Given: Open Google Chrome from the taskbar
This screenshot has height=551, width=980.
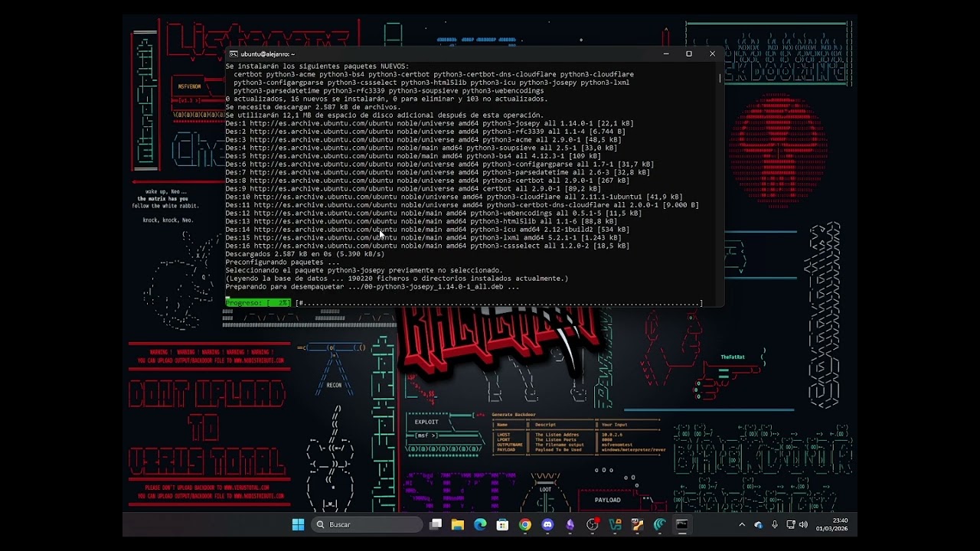Looking at the screenshot, I should pos(524,524).
